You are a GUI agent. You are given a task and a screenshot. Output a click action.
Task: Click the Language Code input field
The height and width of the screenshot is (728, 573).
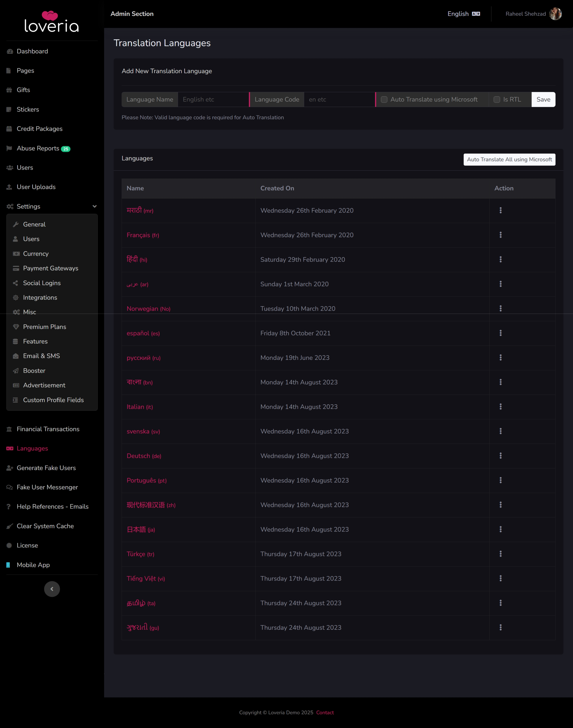[x=340, y=100]
